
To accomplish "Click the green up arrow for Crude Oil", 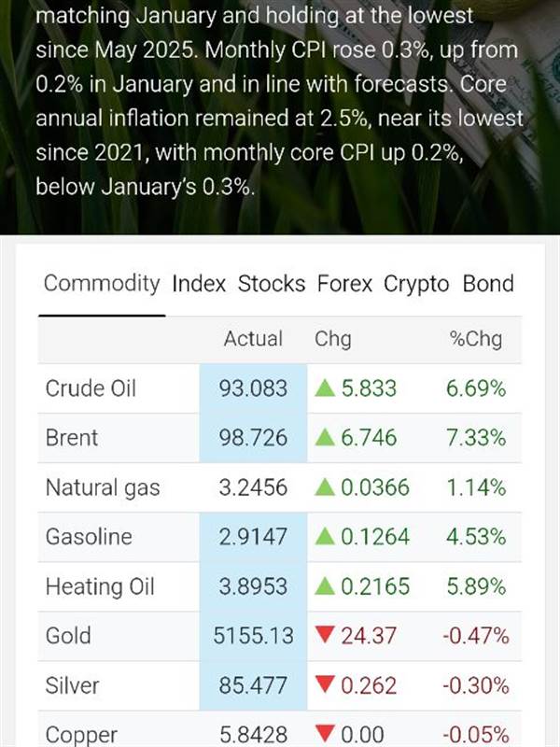I will pos(323,388).
